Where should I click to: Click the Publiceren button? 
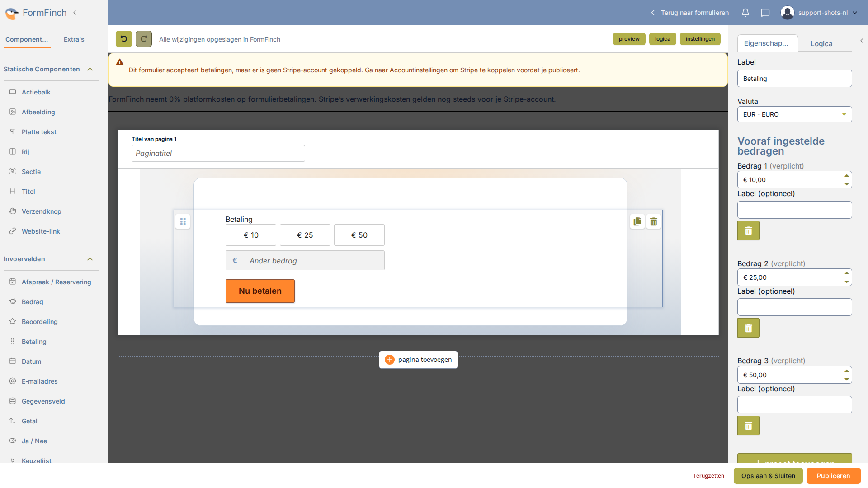point(833,476)
